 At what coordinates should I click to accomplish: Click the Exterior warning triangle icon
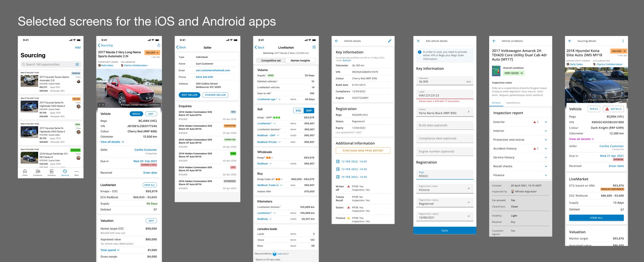[x=535, y=122]
